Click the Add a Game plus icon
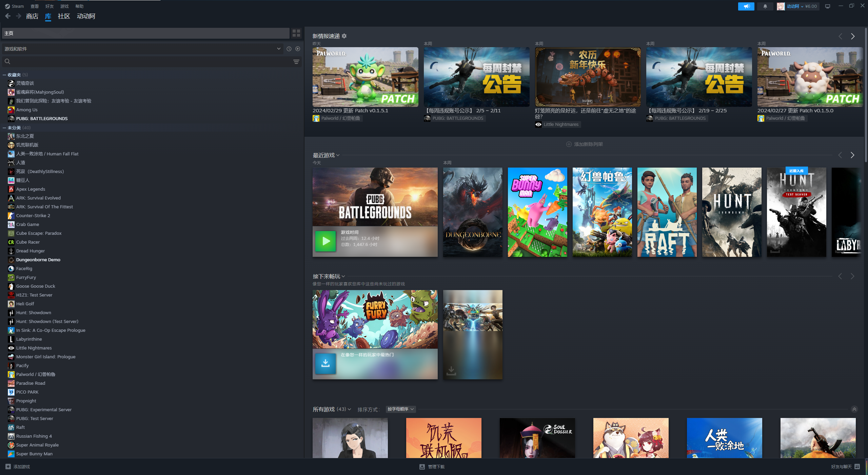This screenshot has height=475, width=868. tap(8, 467)
